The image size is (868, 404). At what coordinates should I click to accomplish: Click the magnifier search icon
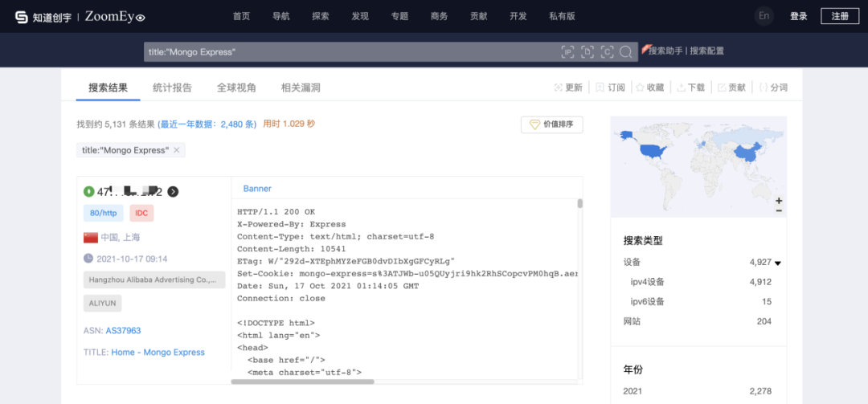click(626, 52)
